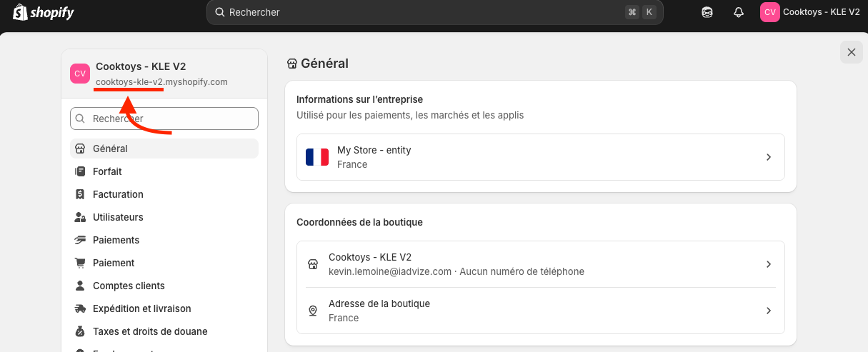Click the Utilisateurs people icon
The image size is (868, 352).
click(x=80, y=217)
